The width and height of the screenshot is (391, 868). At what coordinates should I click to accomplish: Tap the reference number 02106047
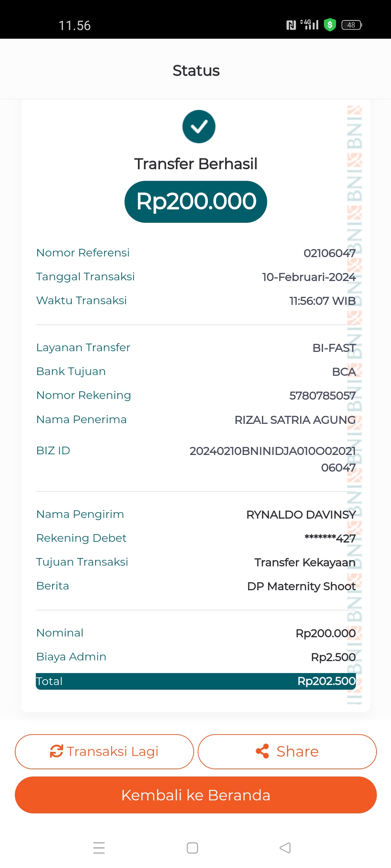pyautogui.click(x=329, y=253)
